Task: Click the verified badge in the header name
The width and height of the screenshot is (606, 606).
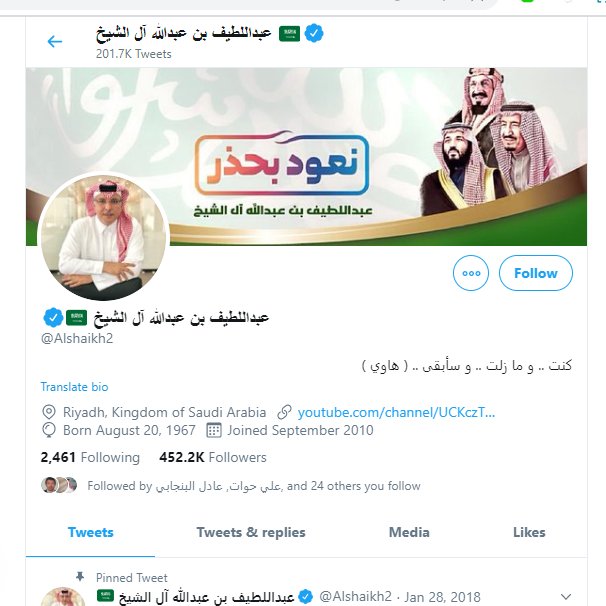Action: (x=314, y=33)
